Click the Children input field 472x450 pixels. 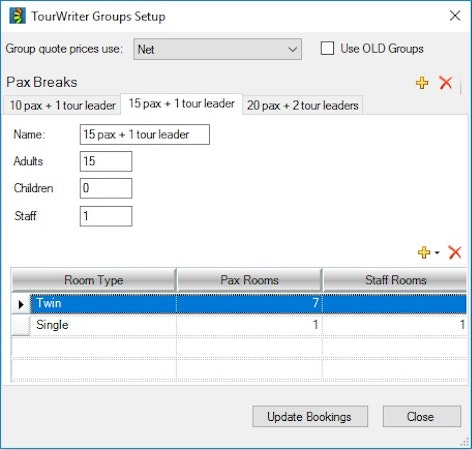pos(106,188)
